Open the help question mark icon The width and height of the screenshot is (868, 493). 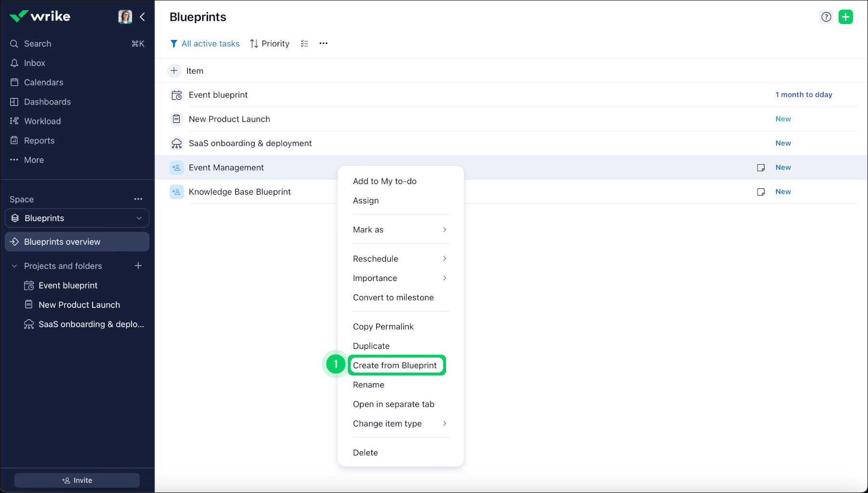click(x=826, y=17)
